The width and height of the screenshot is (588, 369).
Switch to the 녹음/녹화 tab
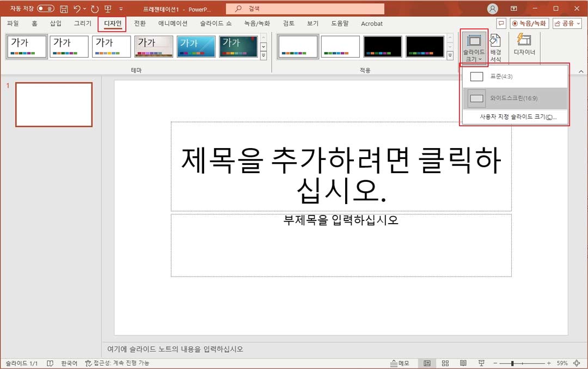(x=257, y=23)
